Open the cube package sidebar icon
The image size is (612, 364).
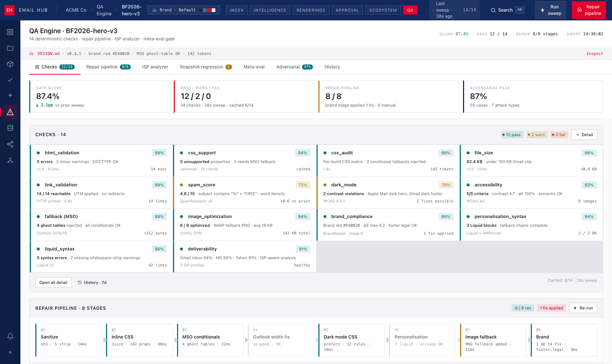click(10, 64)
